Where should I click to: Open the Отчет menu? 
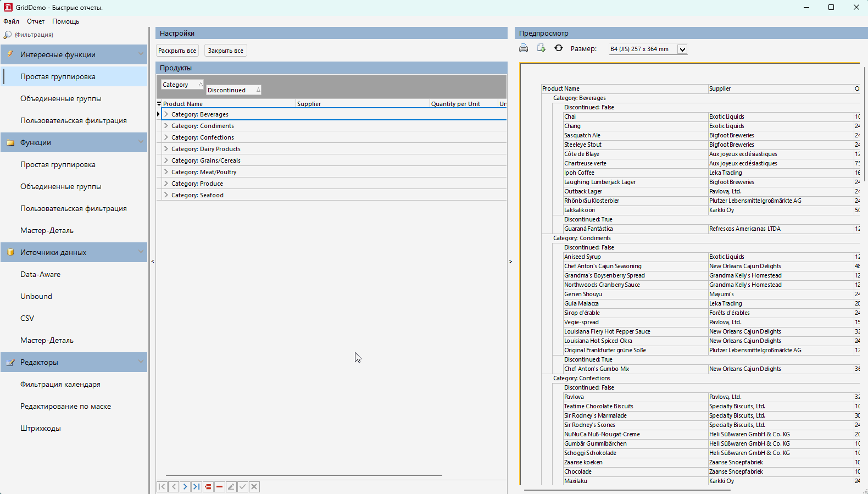[x=36, y=21]
